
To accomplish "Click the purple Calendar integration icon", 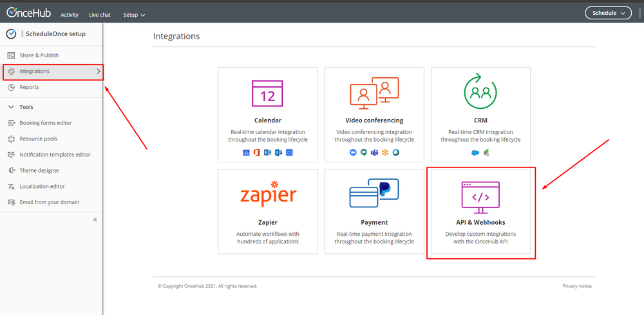I will (267, 93).
